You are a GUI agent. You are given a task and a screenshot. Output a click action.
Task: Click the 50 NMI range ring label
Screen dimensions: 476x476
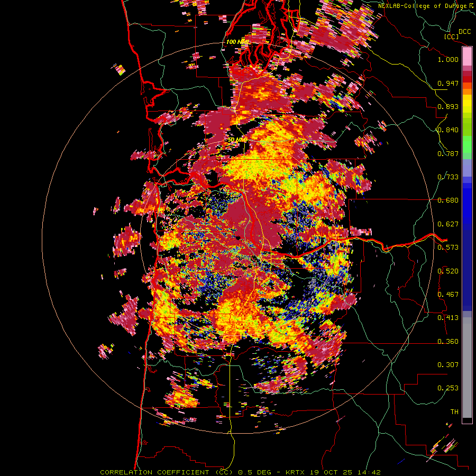(x=237, y=140)
